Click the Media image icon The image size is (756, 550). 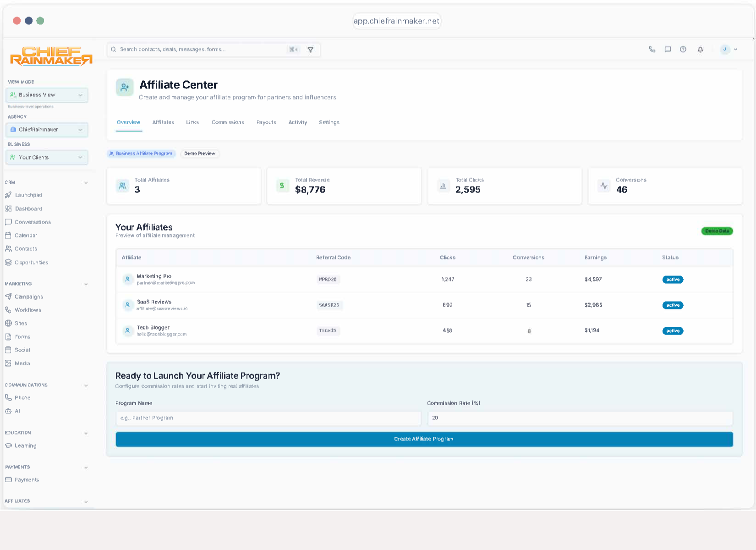(x=8, y=363)
